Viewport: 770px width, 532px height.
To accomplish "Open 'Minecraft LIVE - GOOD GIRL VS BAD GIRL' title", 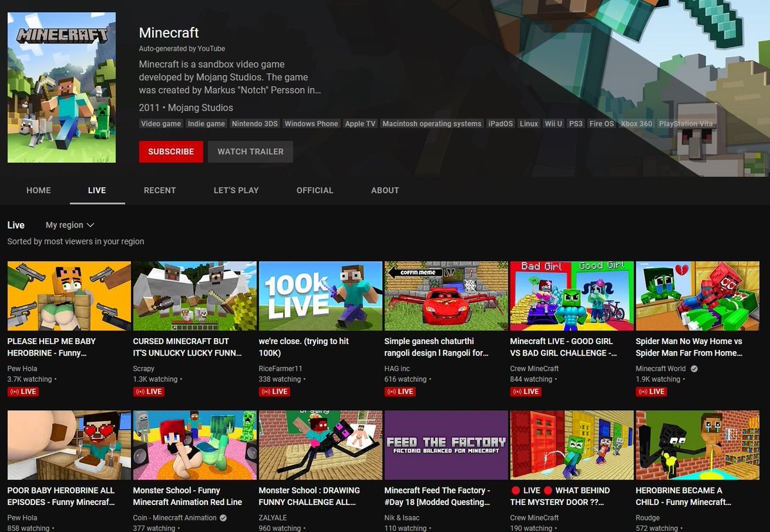I will tap(563, 347).
